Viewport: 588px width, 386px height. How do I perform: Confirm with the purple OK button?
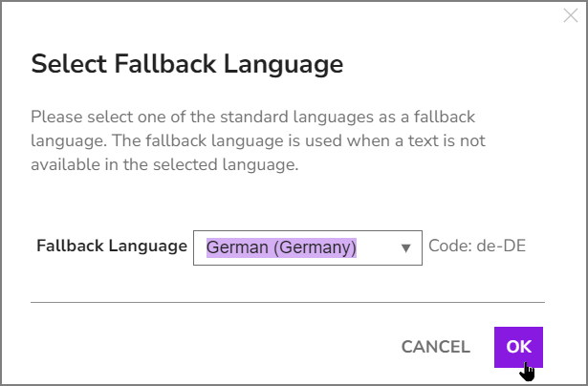[518, 347]
